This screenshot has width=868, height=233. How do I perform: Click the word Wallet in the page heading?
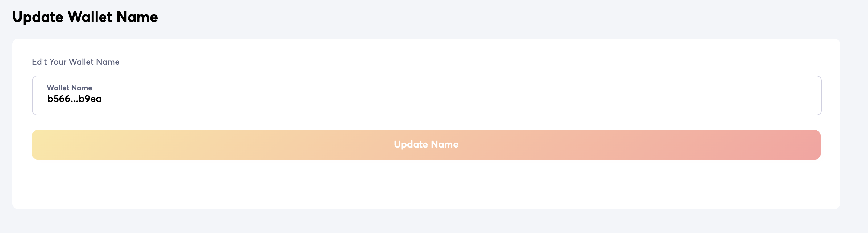tap(90, 17)
